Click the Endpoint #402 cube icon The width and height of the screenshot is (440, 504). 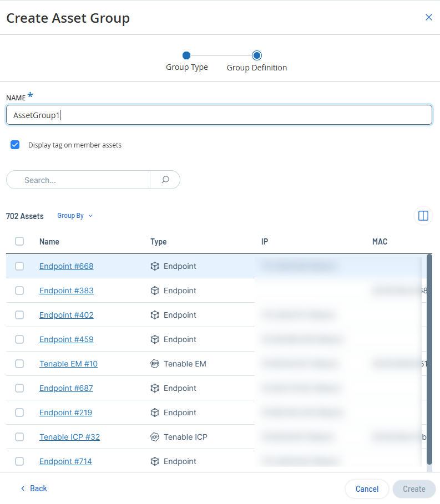click(155, 315)
